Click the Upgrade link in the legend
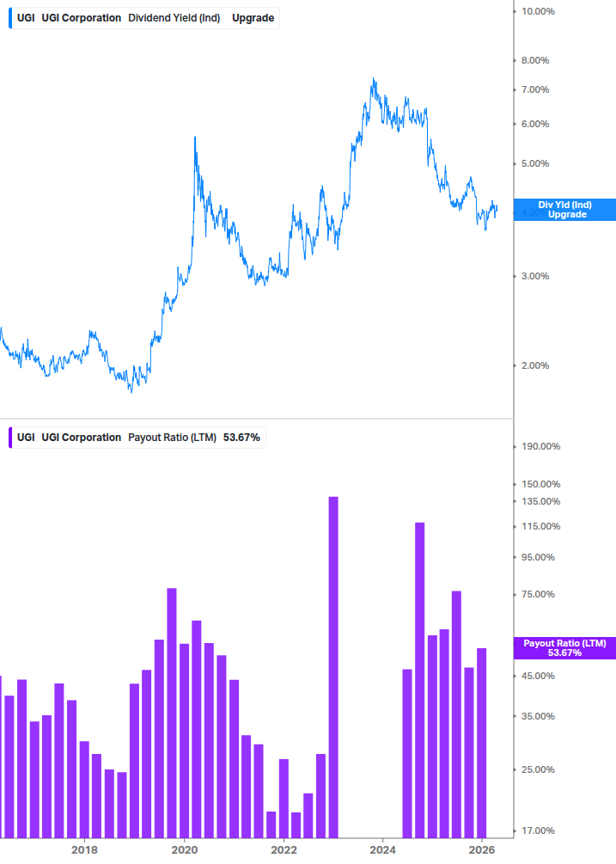616x864 pixels. click(253, 17)
